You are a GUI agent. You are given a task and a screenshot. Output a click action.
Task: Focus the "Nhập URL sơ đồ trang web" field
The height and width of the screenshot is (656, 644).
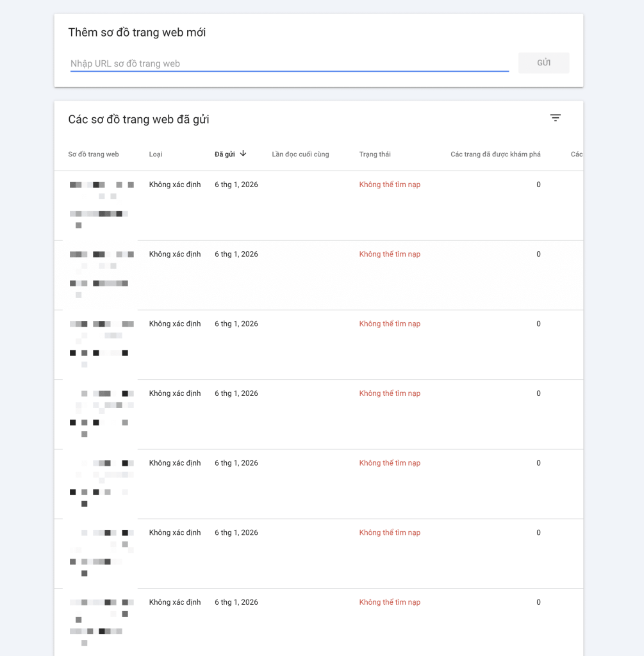289,63
